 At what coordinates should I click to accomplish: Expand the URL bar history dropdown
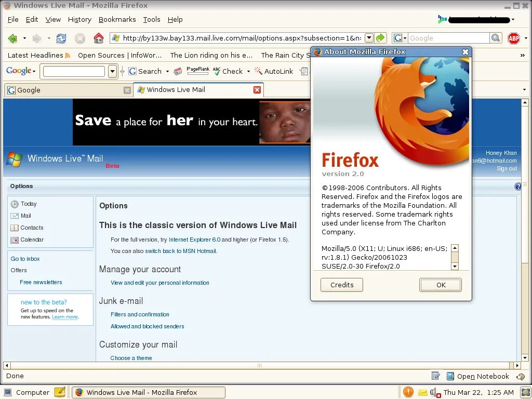point(369,37)
